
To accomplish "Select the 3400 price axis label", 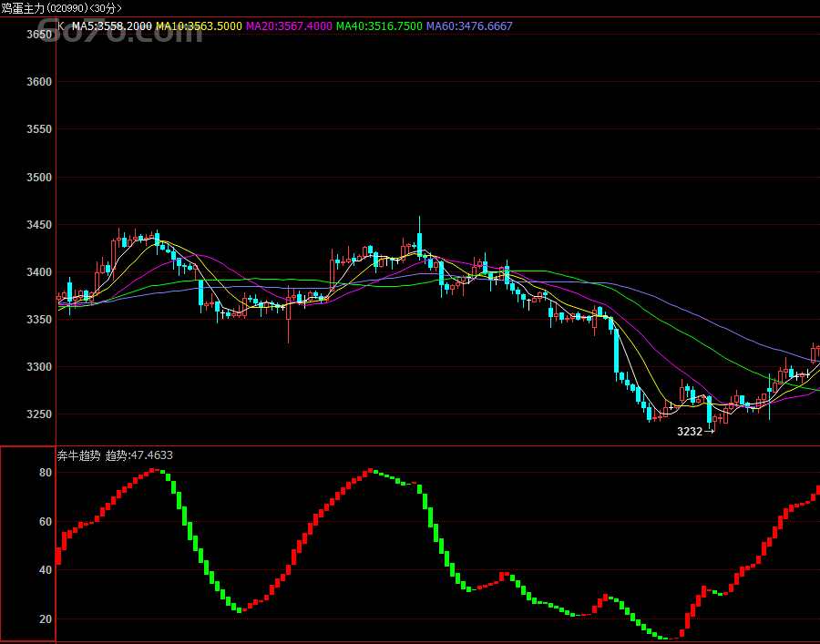I will point(39,272).
